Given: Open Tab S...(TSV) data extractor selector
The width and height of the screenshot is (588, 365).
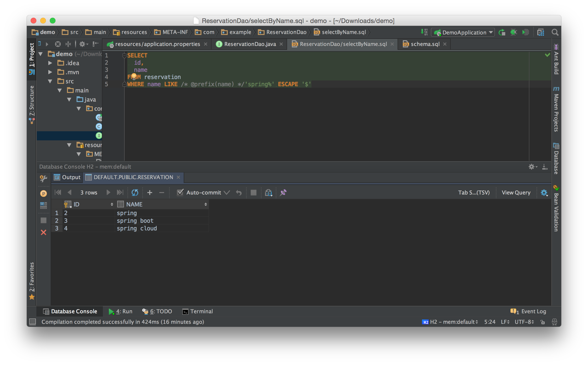Looking at the screenshot, I should point(474,192).
